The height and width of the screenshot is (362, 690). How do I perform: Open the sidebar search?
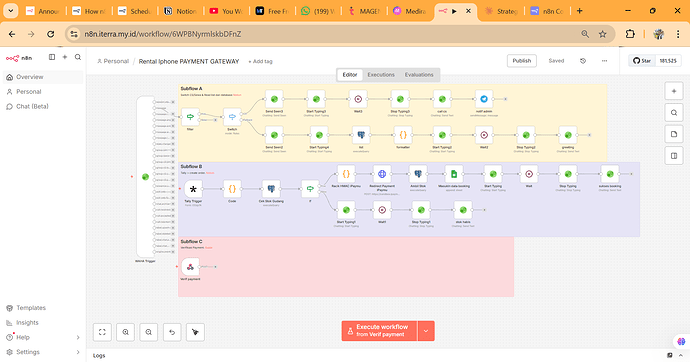(78, 57)
